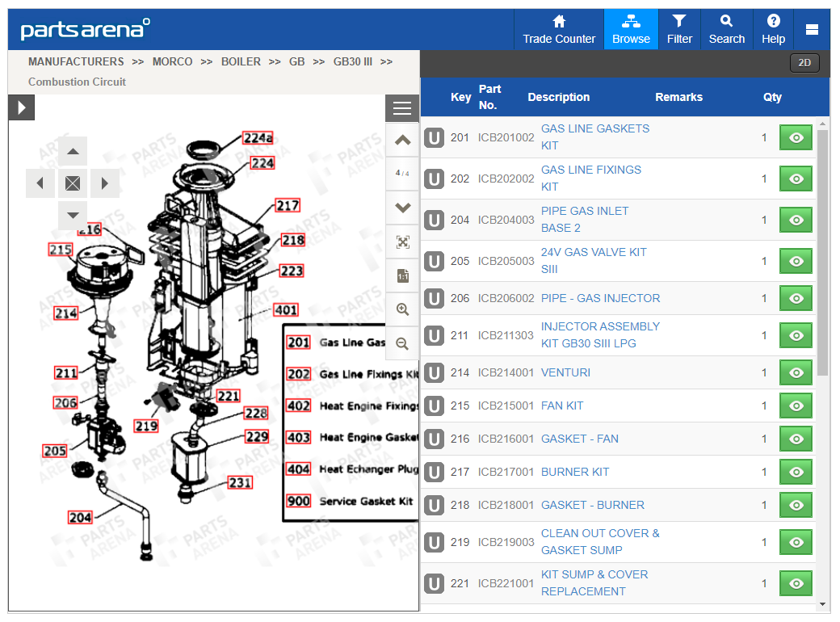Toggle visibility for part 214 Venturi
The image size is (840, 622).
(796, 373)
